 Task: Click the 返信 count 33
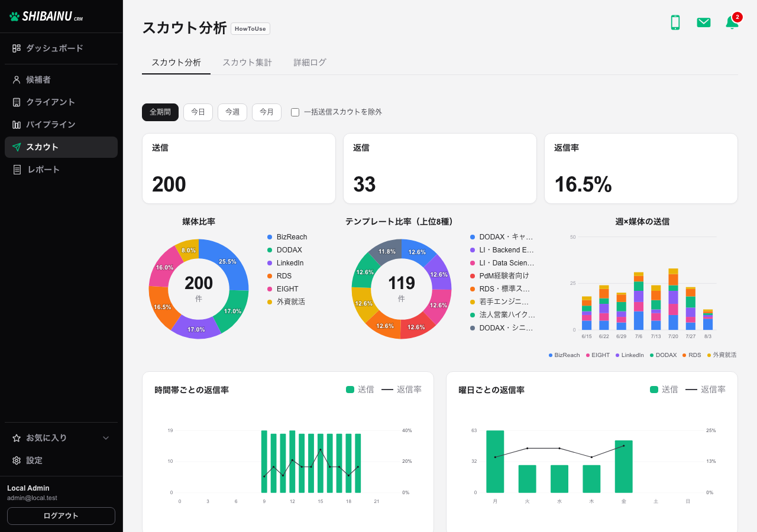[364, 184]
